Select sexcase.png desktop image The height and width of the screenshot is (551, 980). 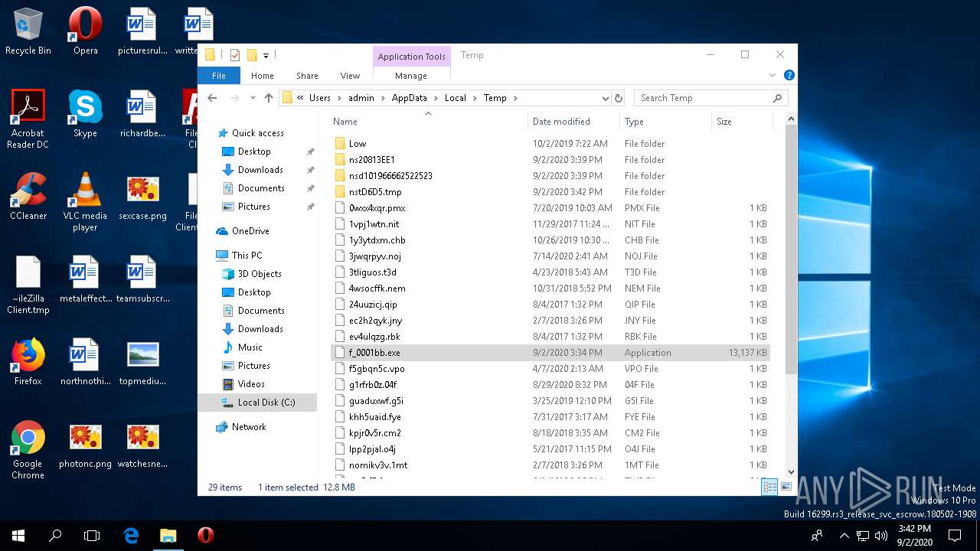pyautogui.click(x=142, y=196)
